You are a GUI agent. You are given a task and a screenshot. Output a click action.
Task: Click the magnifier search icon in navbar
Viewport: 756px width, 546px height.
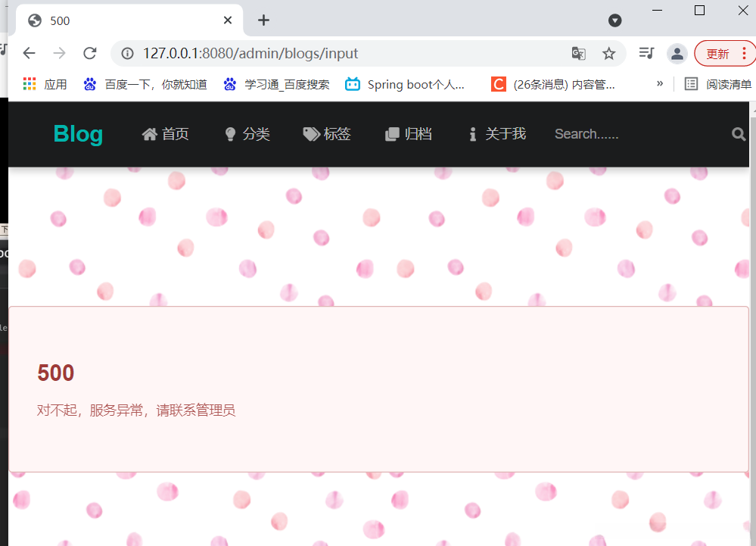click(x=738, y=134)
